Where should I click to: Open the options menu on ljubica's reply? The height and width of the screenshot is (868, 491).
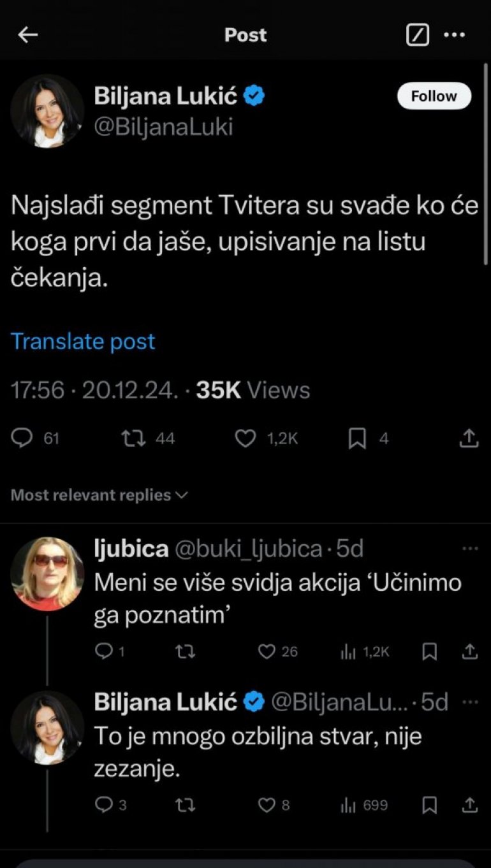click(470, 549)
